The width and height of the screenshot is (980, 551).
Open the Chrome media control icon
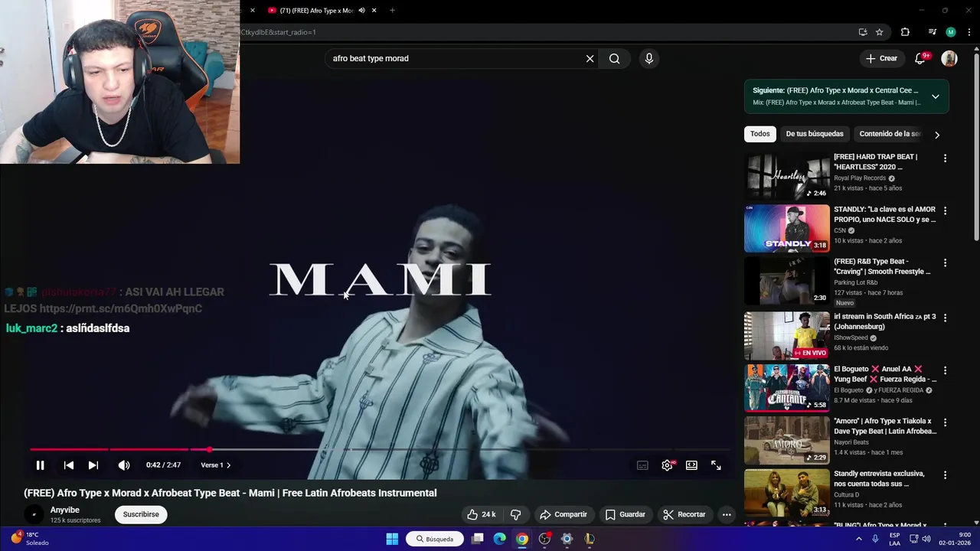click(932, 32)
